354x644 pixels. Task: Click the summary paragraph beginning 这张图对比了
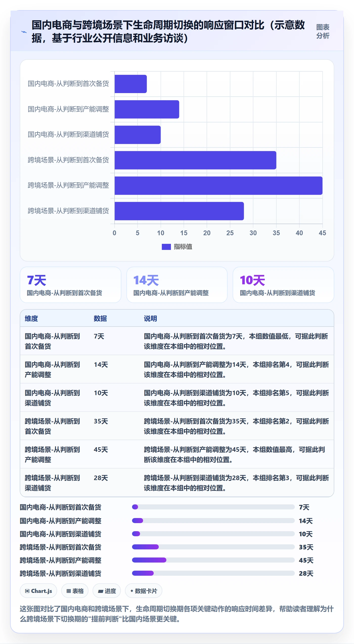[x=177, y=614]
